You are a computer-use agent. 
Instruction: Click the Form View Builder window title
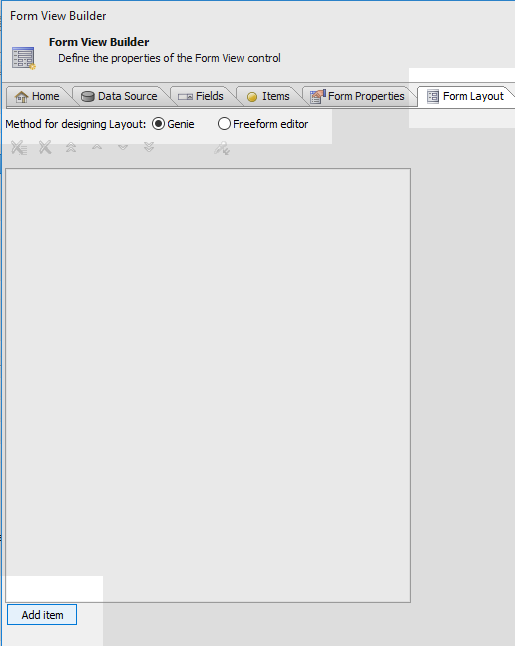[58, 16]
